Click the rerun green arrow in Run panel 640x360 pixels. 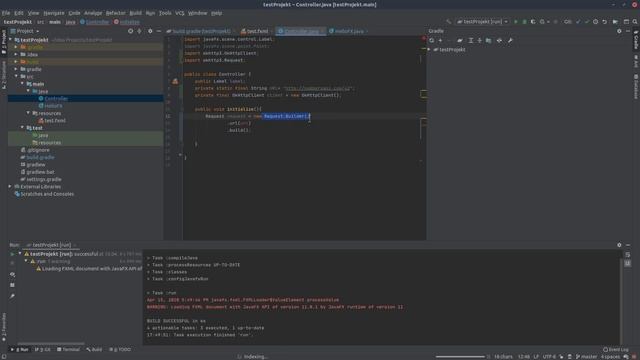click(x=12, y=254)
